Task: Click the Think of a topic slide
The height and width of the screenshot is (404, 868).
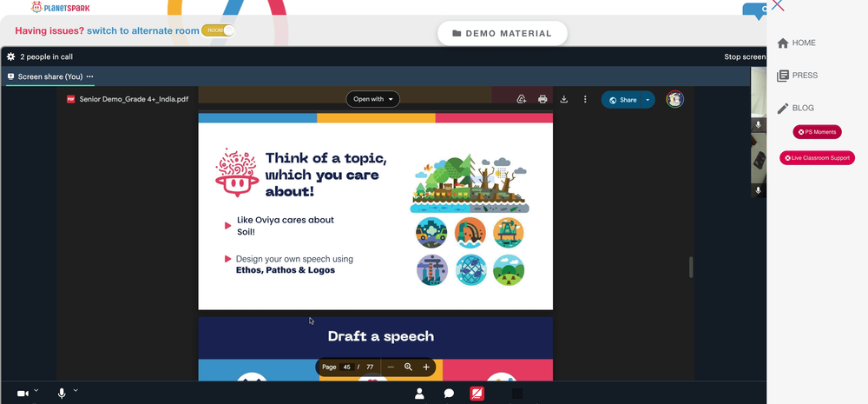Action: (x=375, y=211)
